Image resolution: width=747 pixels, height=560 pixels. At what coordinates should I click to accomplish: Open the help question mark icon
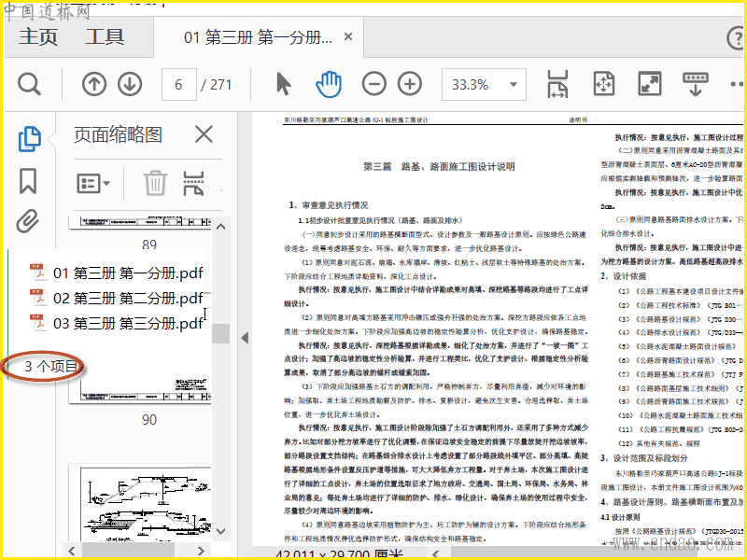pos(736,37)
